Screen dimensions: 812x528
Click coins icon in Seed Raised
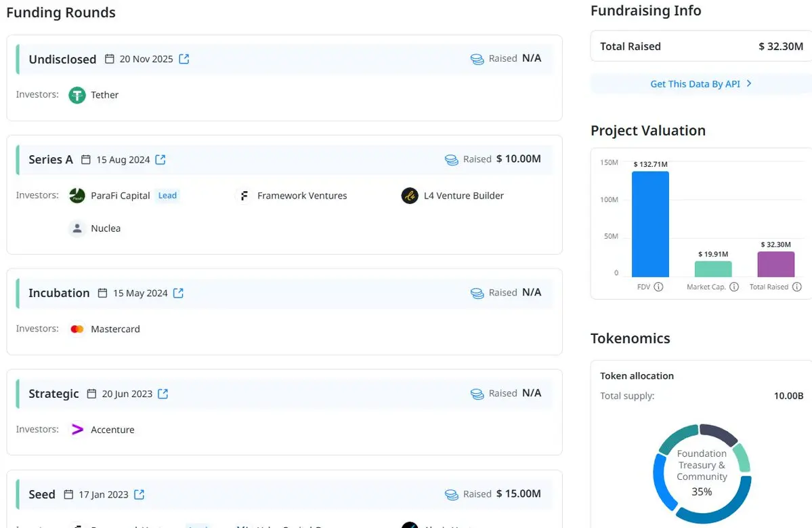coord(452,495)
